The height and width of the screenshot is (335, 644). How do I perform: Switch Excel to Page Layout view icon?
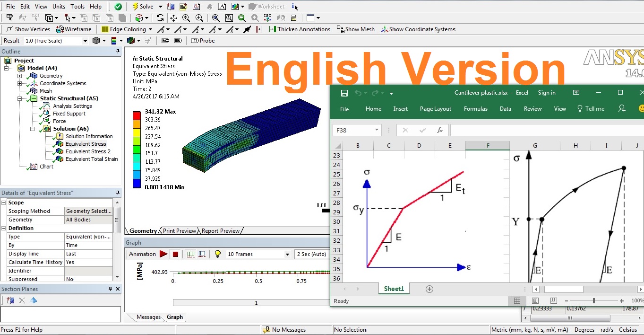click(535, 301)
